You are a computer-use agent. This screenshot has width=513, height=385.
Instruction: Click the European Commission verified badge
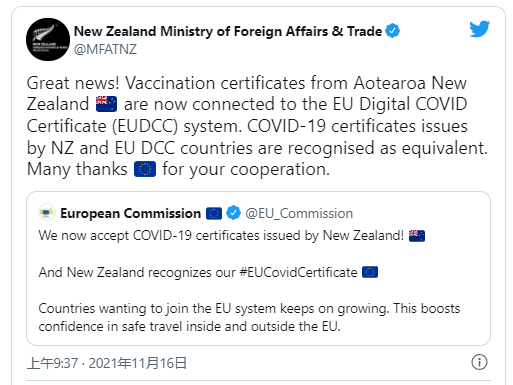[233, 213]
